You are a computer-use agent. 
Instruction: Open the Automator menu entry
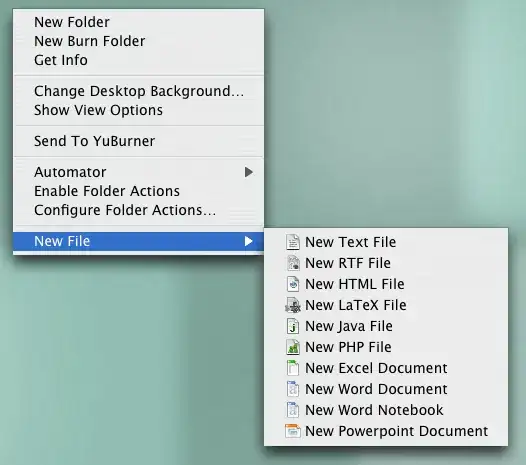139,172
